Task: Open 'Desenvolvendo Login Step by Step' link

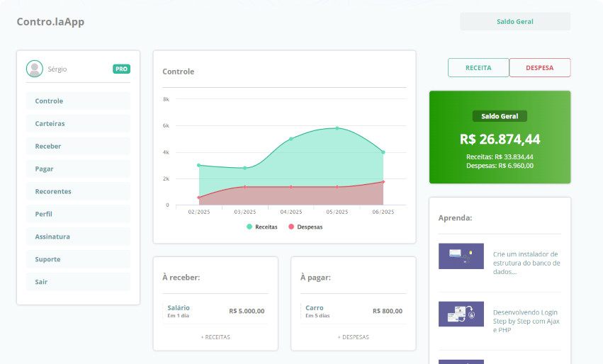Action: [526, 321]
